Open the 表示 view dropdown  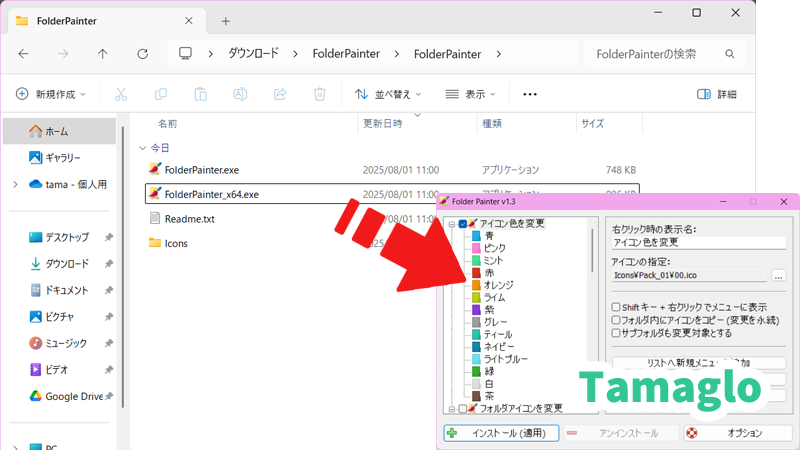click(x=470, y=94)
